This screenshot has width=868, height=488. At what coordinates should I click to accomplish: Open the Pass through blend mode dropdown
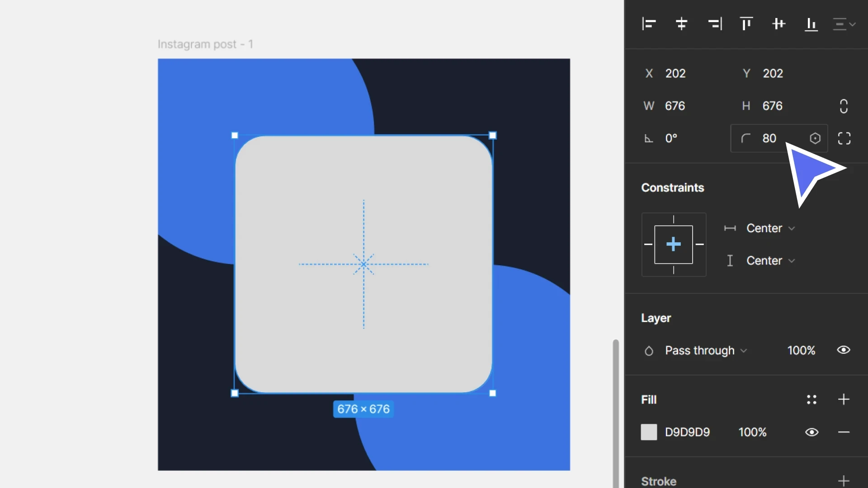(x=700, y=350)
